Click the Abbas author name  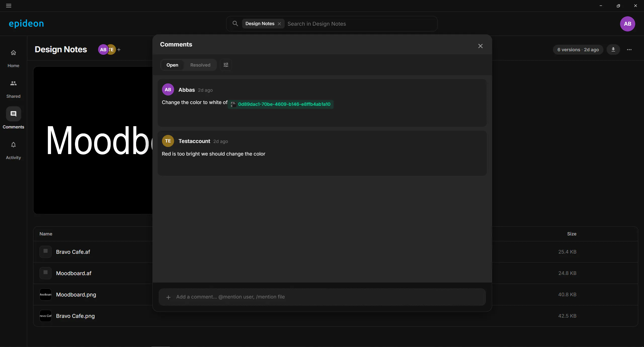tap(187, 90)
